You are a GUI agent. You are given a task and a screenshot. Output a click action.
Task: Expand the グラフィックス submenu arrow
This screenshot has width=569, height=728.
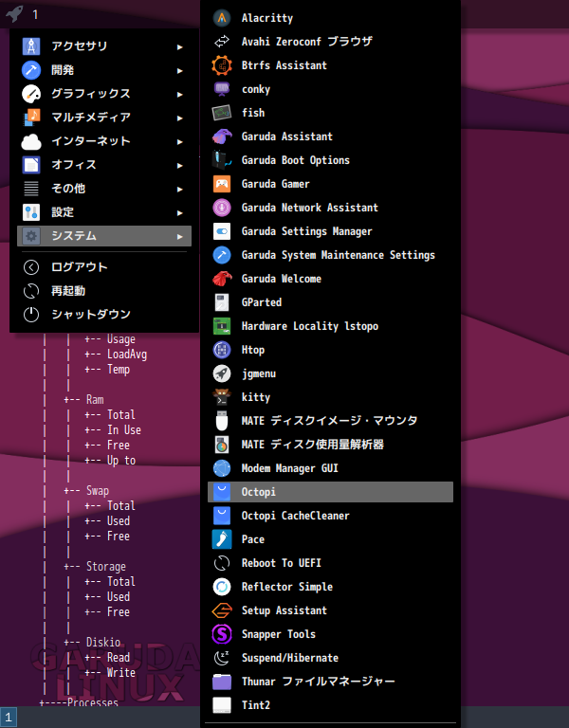tap(180, 94)
